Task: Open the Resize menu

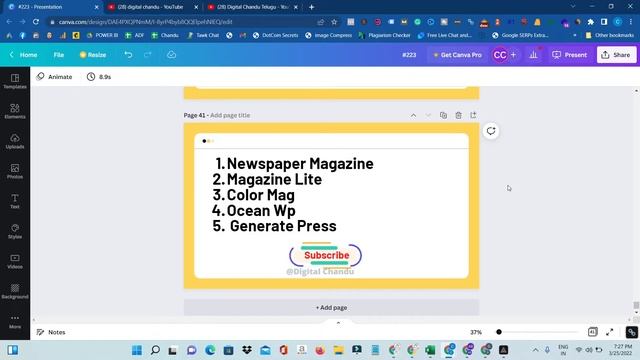Action: (x=93, y=55)
